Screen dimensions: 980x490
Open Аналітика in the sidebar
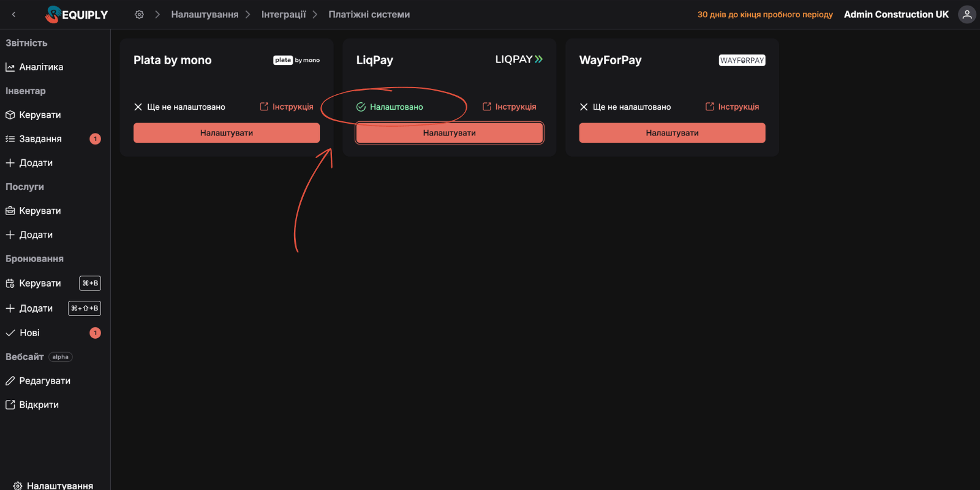(x=40, y=67)
